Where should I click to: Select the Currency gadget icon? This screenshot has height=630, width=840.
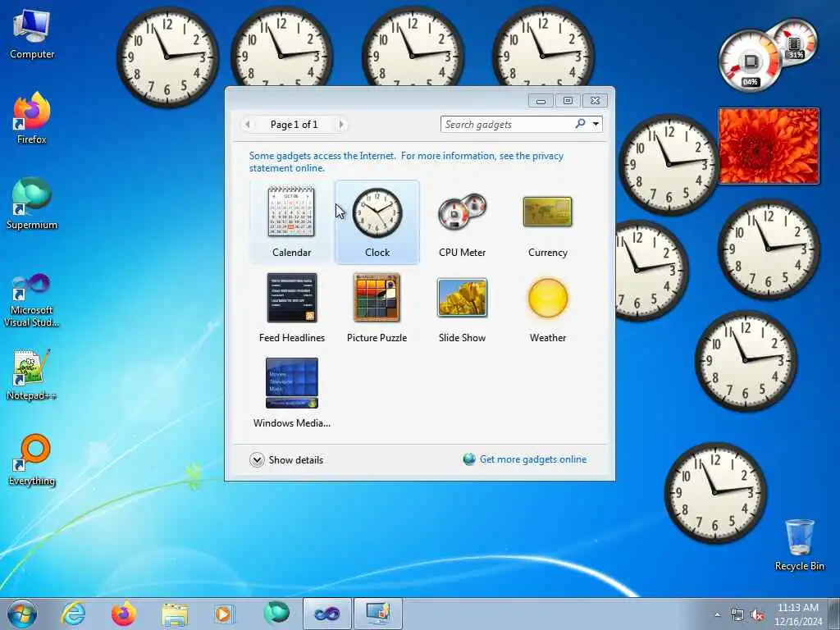coord(547,212)
